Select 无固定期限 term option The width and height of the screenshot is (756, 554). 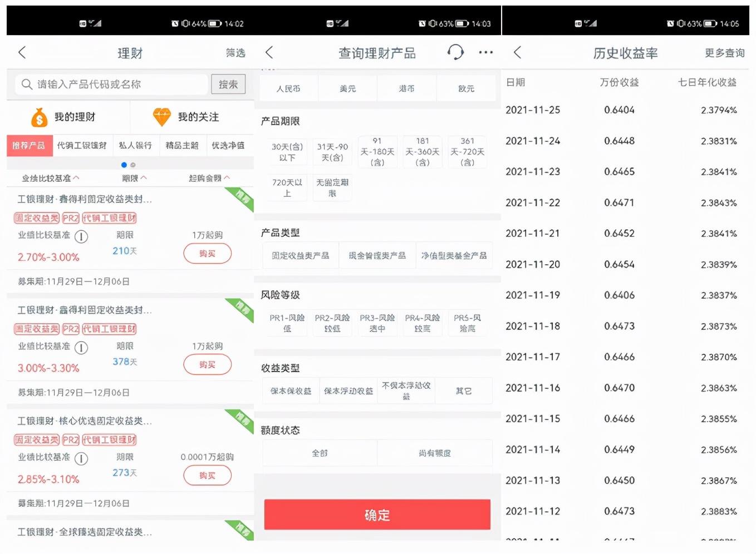332,187
